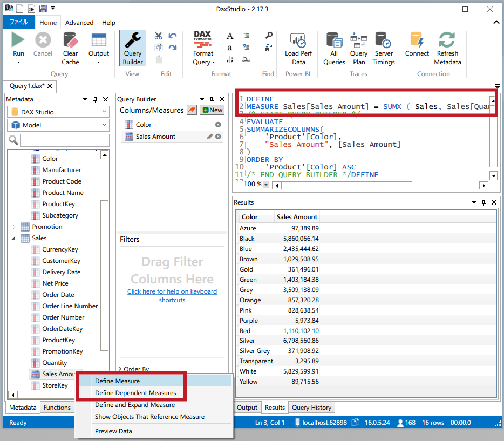Remove Sales Amount from Query Builder
504x441 pixels.
(x=218, y=137)
